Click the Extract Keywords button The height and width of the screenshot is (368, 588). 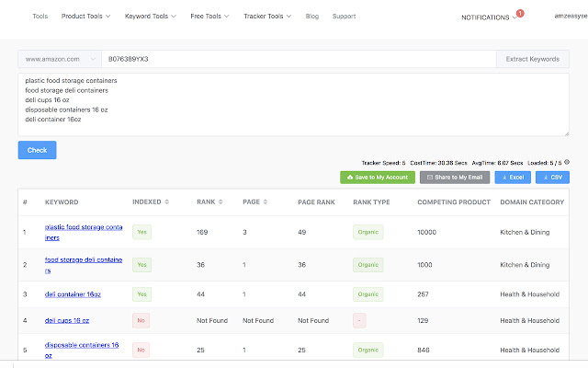pyautogui.click(x=533, y=59)
